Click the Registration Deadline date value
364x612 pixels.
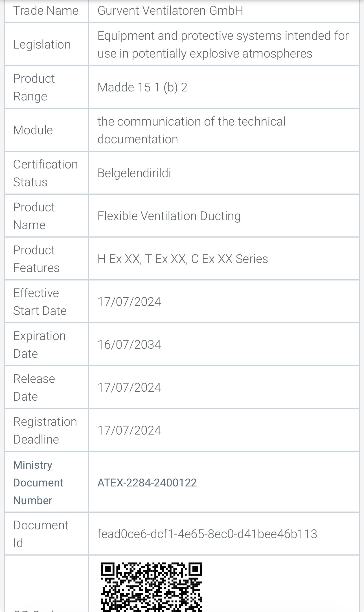coord(129,430)
